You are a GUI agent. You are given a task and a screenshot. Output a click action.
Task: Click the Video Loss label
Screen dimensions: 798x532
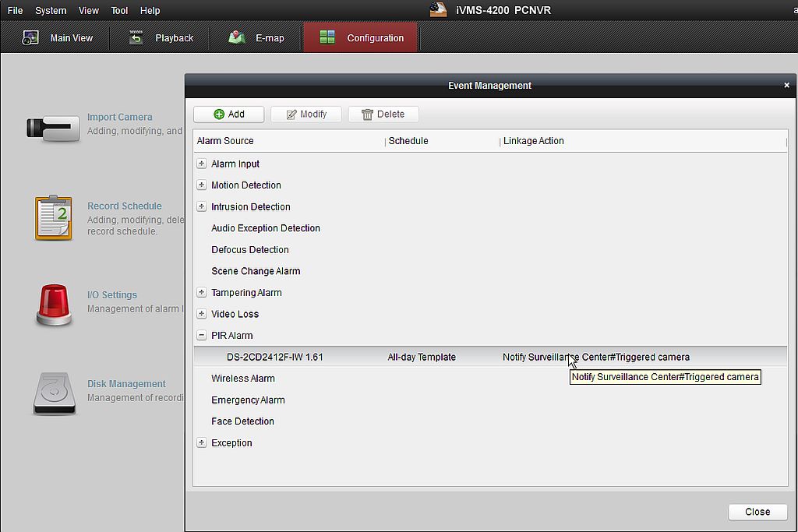tap(235, 314)
